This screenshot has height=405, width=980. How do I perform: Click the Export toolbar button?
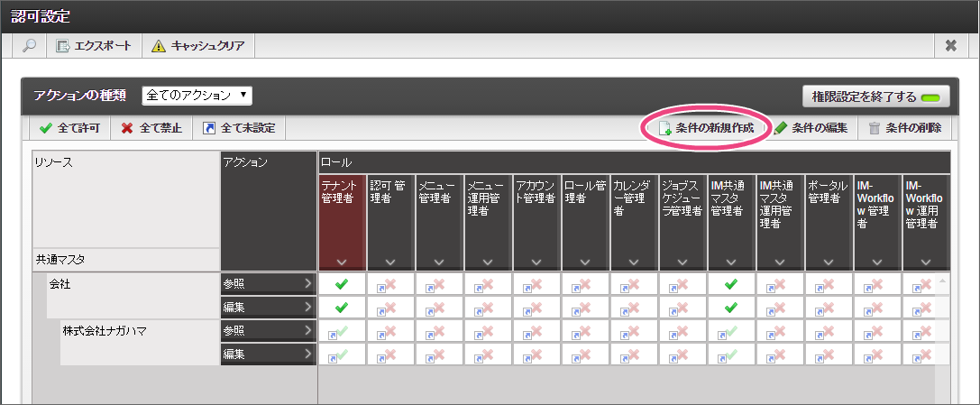tap(94, 46)
